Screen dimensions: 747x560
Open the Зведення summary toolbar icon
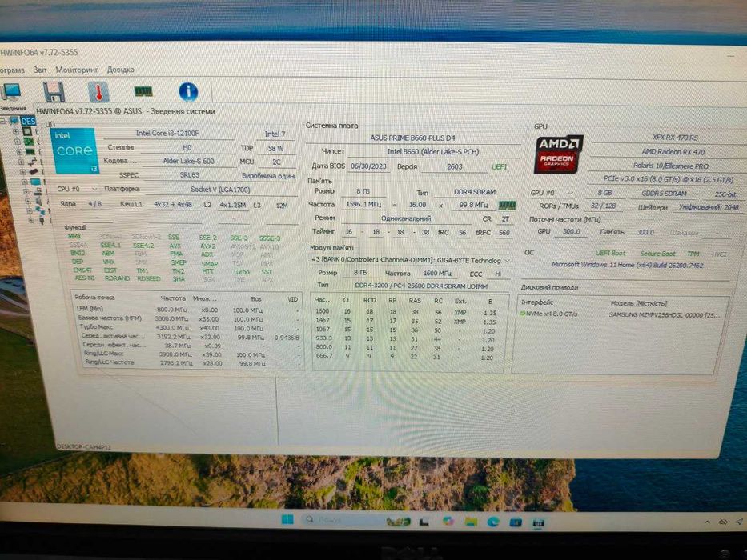click(x=10, y=91)
